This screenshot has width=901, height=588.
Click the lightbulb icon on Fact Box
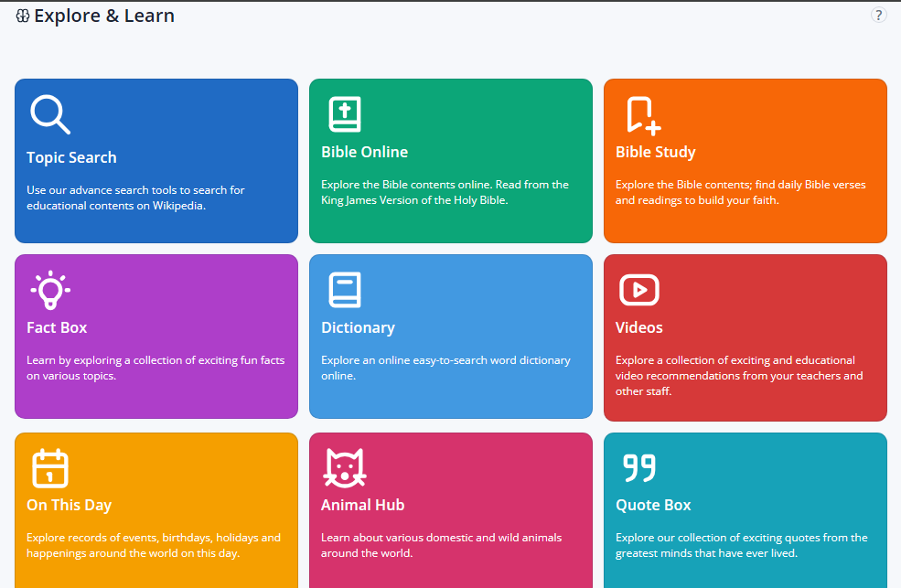(50, 290)
